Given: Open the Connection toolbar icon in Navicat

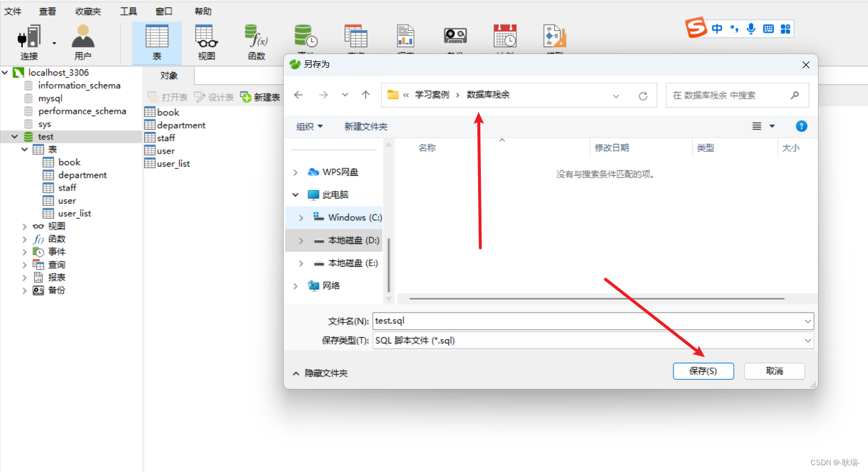Looking at the screenshot, I should coord(29,43).
